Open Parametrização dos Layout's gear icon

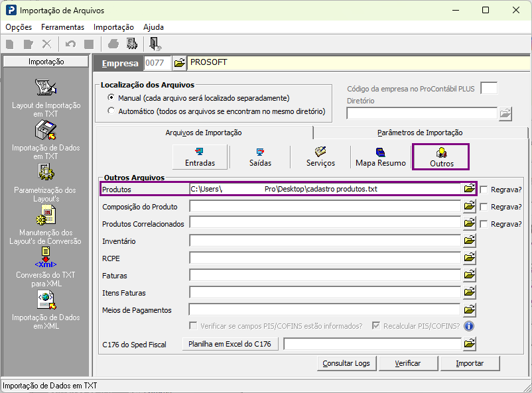tap(46, 172)
